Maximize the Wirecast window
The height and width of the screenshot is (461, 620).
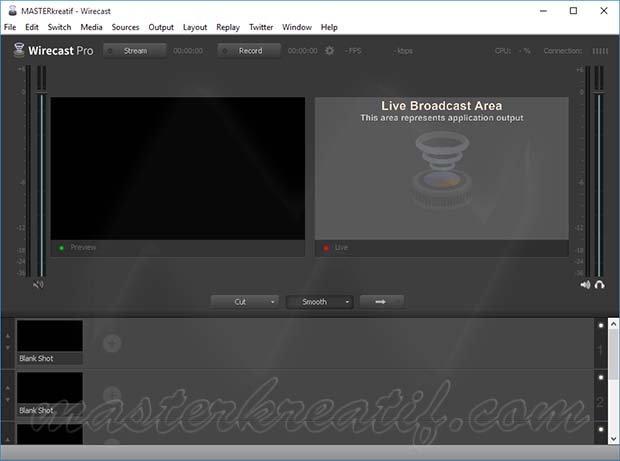[x=573, y=11]
